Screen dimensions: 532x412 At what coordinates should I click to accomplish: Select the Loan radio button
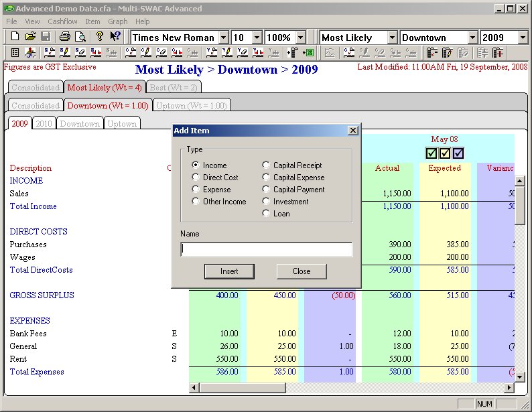click(266, 214)
